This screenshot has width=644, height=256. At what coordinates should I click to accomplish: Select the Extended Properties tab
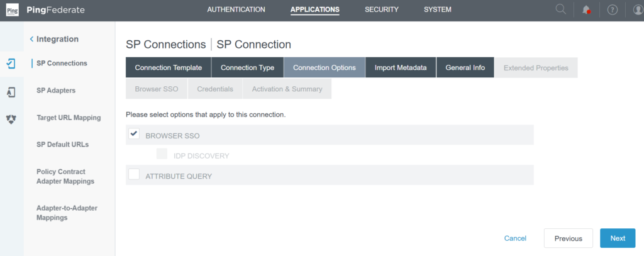coord(536,68)
